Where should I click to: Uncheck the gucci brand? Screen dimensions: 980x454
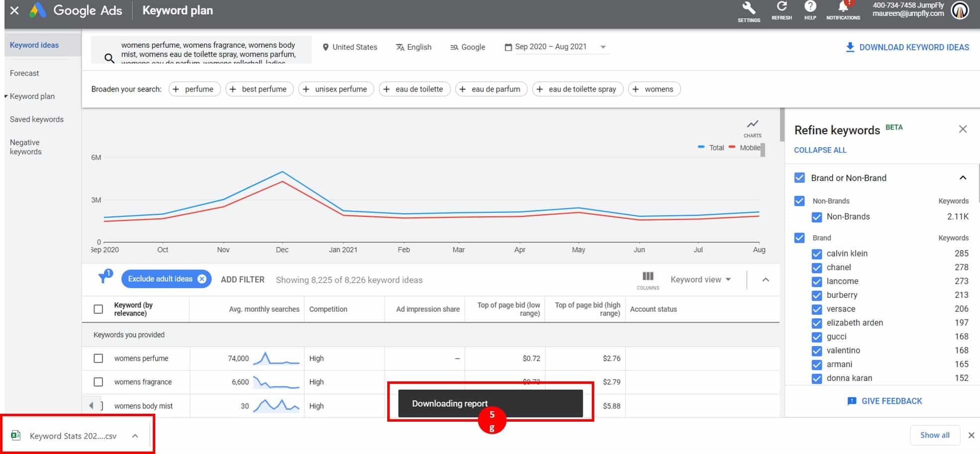click(817, 337)
